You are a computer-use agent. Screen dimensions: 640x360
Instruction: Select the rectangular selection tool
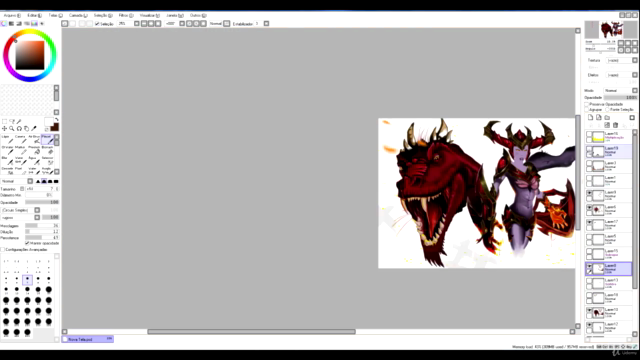pyautogui.click(x=4, y=122)
